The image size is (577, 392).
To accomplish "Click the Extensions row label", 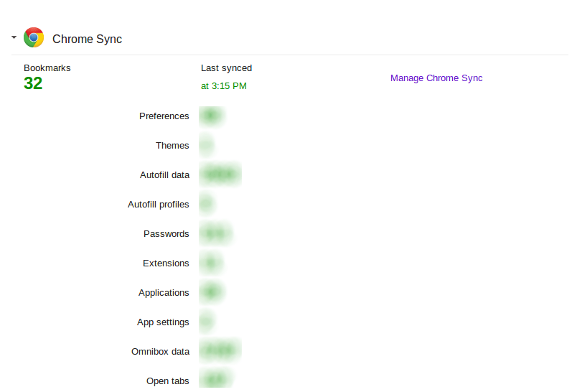I will click(166, 263).
